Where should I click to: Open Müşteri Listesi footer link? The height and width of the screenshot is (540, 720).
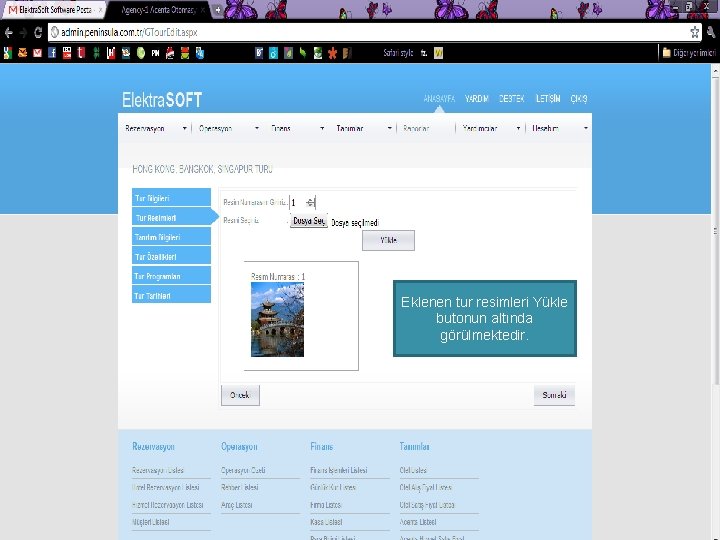click(151, 522)
